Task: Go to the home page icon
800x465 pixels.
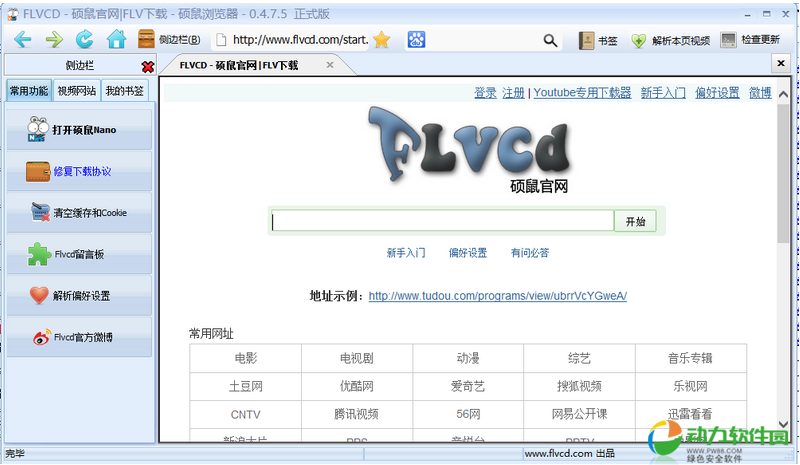Action: pos(116,40)
